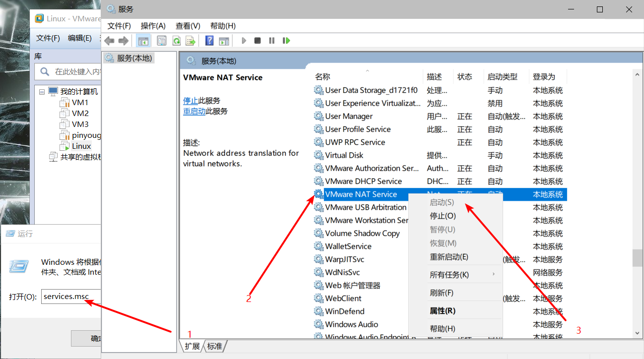Screen dimensions: 644x359
Task: Choose 属性(R) in the context menu
Action: 455,311
